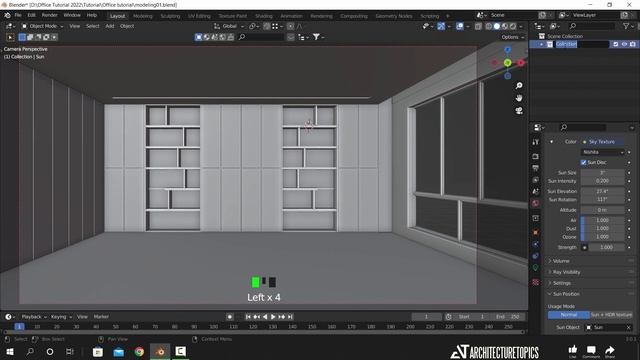Click the outliner filter funnel icon
Viewport: 640px width, 360px height.
pyautogui.click(x=626, y=26)
